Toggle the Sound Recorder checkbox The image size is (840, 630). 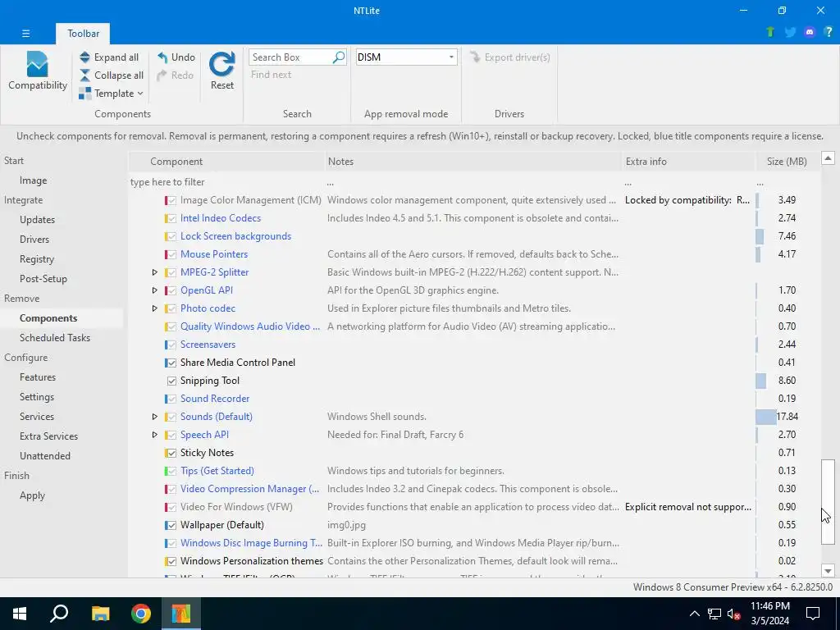tap(171, 399)
